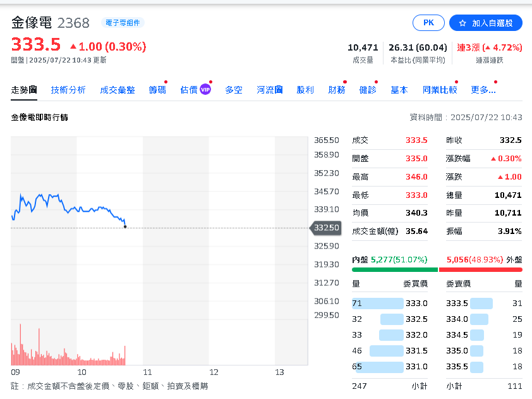Click the green 內盤 portion of the ratio bar
Image resolution: width=532 pixels, height=399 pixels.
[395, 269]
